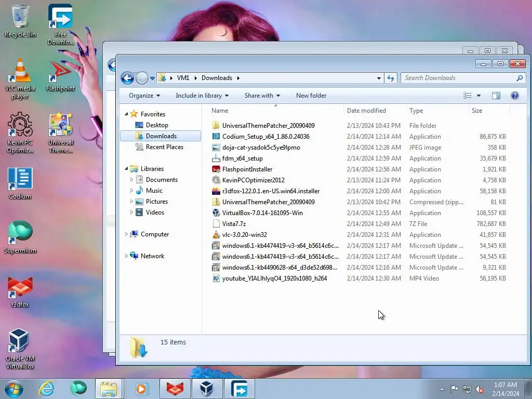Open Action Center flag tray icon
Image resolution: width=532 pixels, height=399 pixels.
pos(454,389)
